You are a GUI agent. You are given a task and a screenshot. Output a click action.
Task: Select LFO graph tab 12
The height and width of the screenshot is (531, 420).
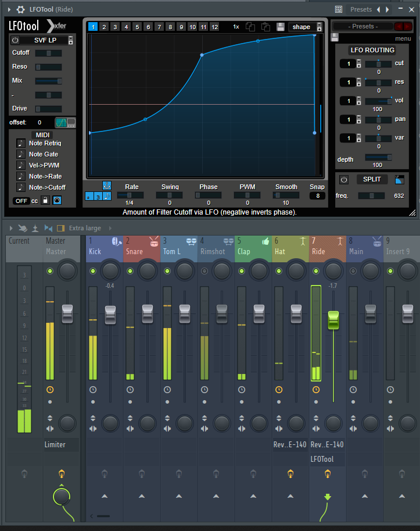click(215, 27)
